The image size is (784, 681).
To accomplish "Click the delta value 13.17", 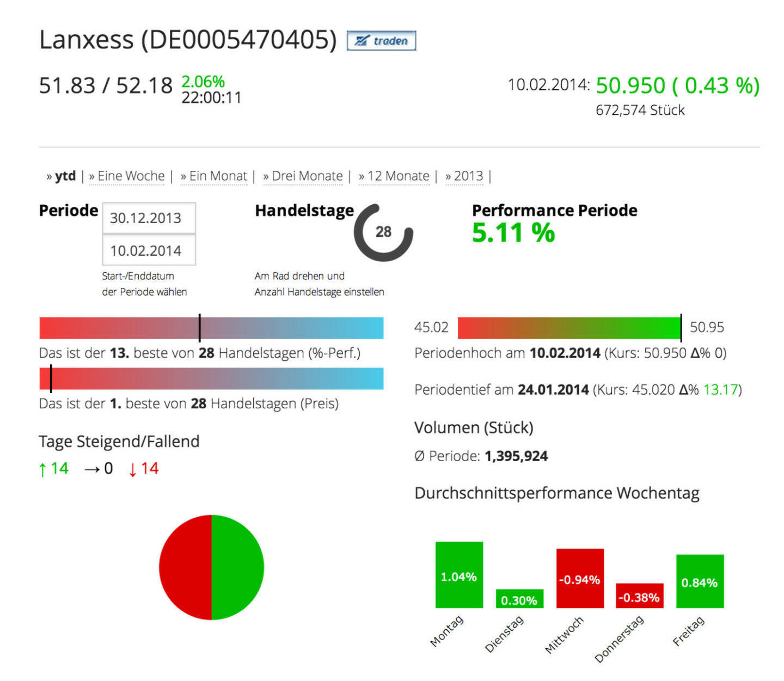I will (720, 389).
